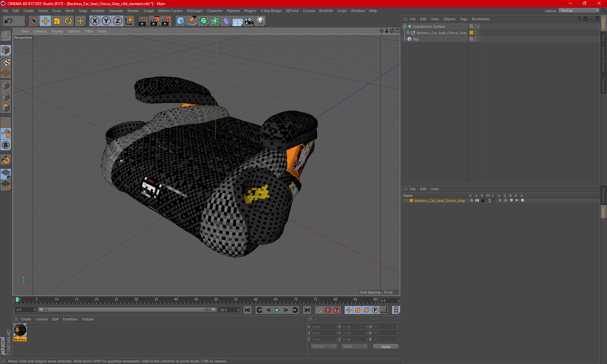Viewport: 607px width, 364px height.
Task: Activate the Scale tool
Action: coord(57,21)
